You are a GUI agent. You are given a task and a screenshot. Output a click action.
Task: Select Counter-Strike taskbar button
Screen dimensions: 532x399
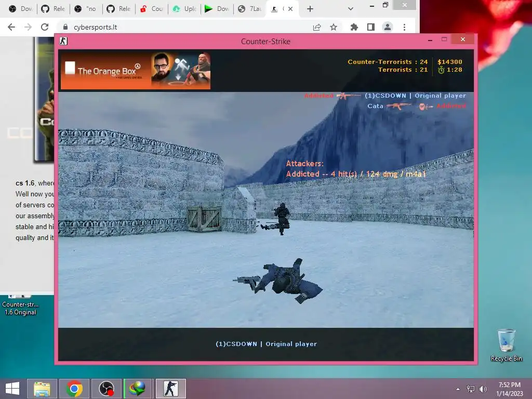[x=170, y=389]
